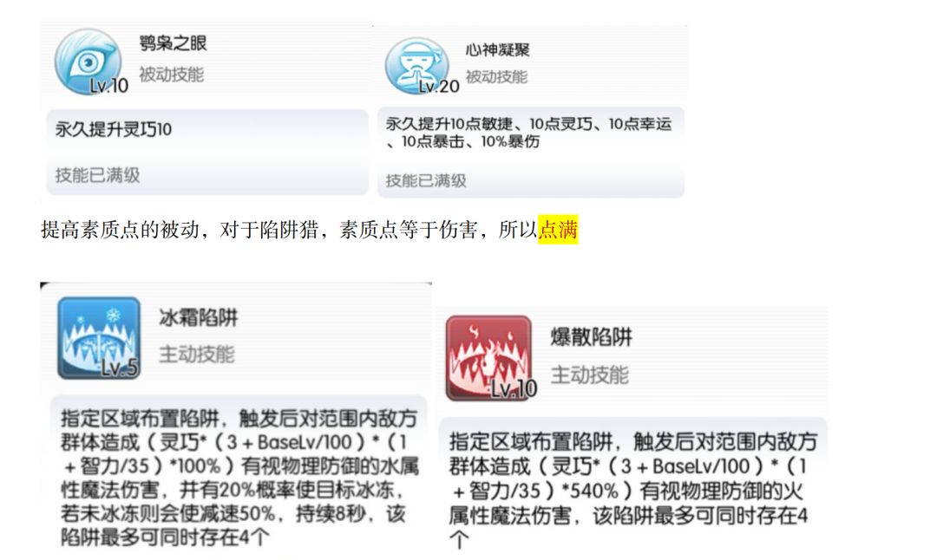
Task: Click the Lv.5 badge on frost trap icon
Action: [120, 368]
